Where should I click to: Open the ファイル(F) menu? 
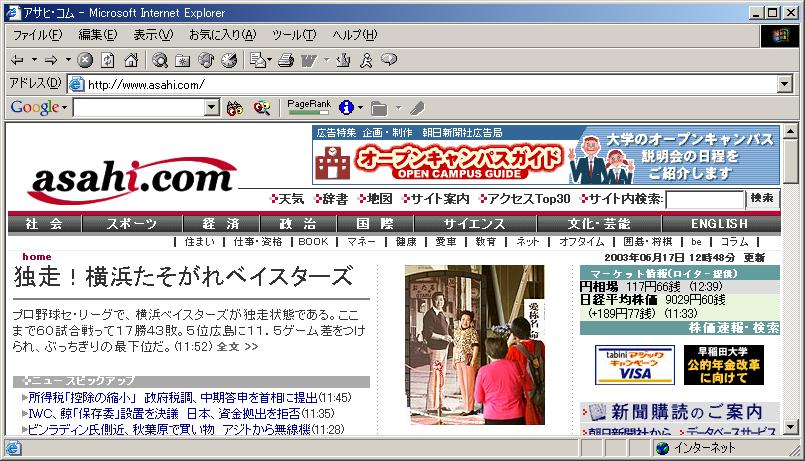(x=37, y=35)
